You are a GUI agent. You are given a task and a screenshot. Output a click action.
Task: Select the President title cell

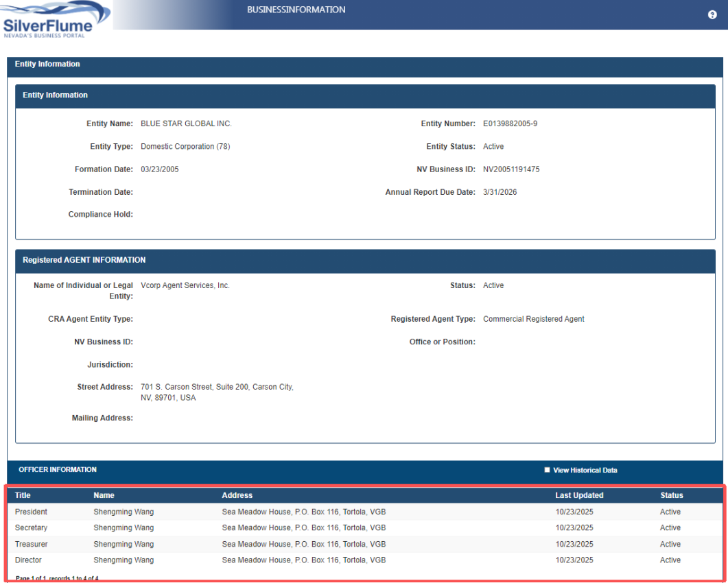coord(31,512)
